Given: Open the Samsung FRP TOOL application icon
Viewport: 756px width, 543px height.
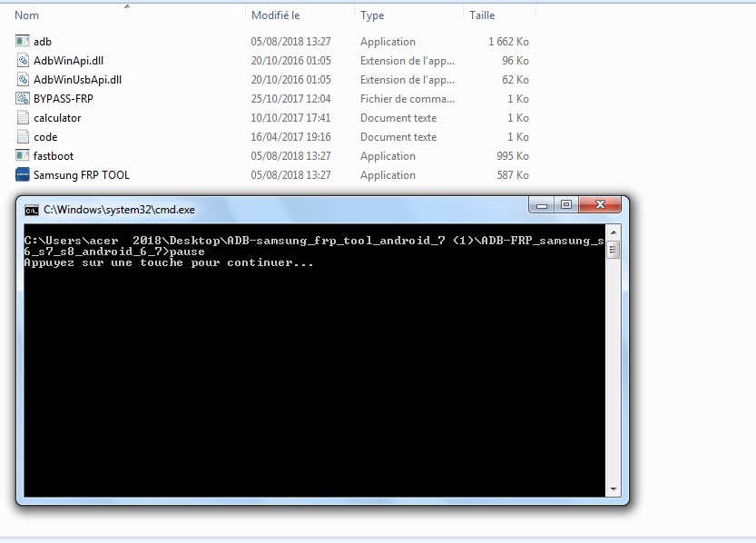Looking at the screenshot, I should pos(21,174).
